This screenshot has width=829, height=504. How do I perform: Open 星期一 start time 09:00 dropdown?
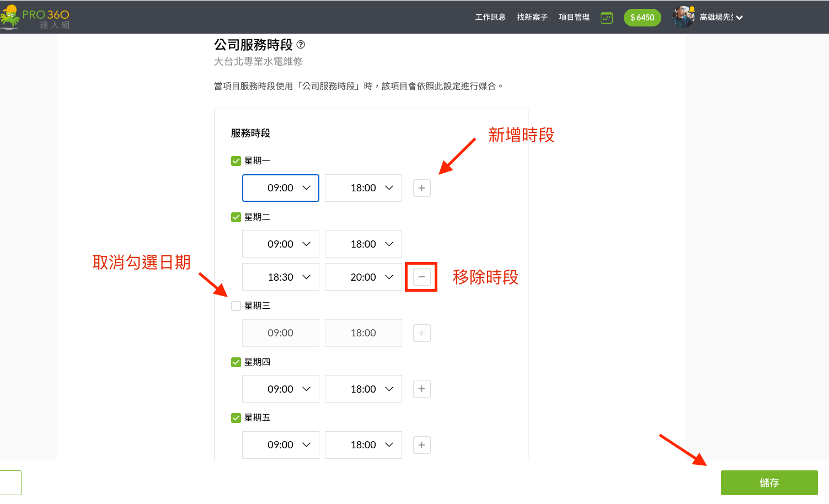coord(281,188)
